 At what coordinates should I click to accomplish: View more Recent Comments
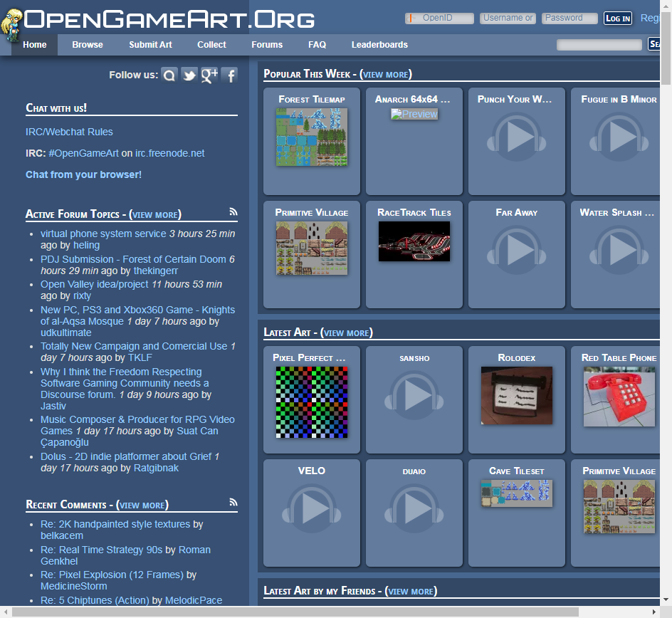(x=142, y=506)
